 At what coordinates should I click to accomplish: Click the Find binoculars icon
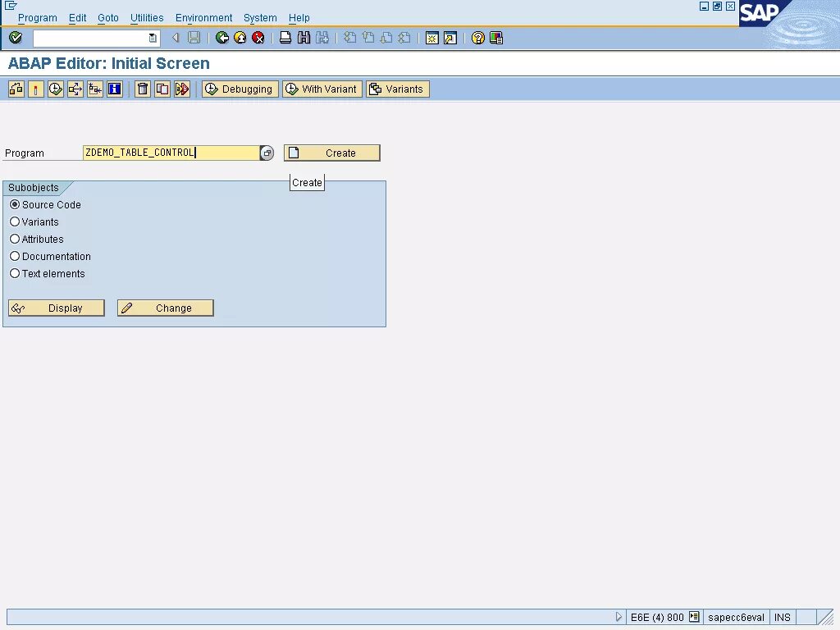pos(304,38)
